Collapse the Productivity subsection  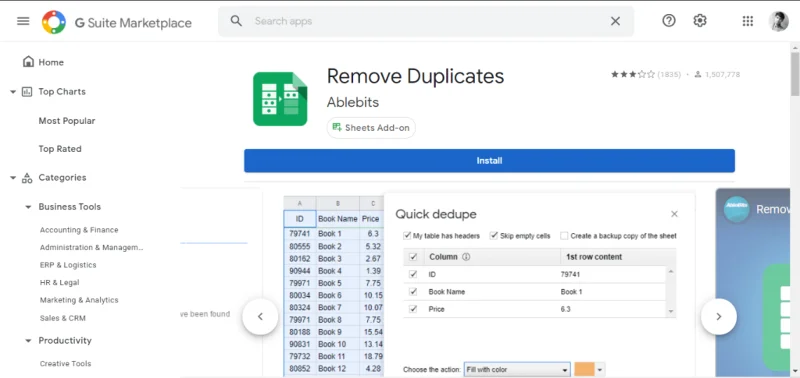[x=29, y=341]
